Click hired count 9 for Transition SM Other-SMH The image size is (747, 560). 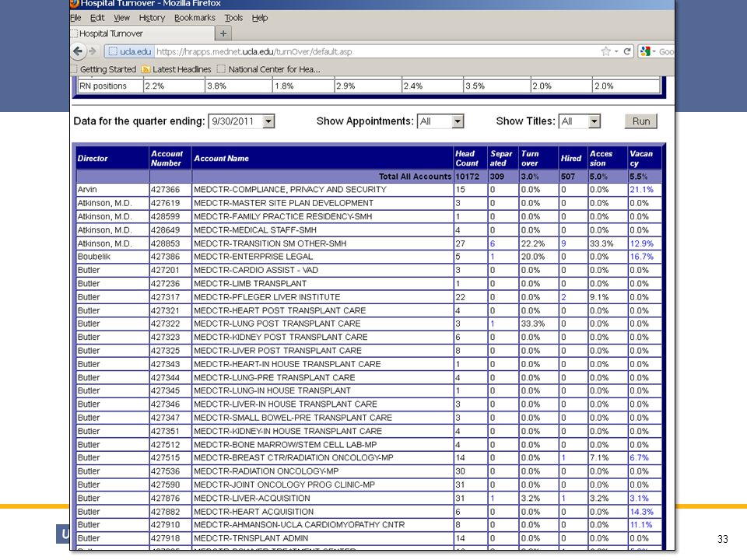click(x=563, y=243)
